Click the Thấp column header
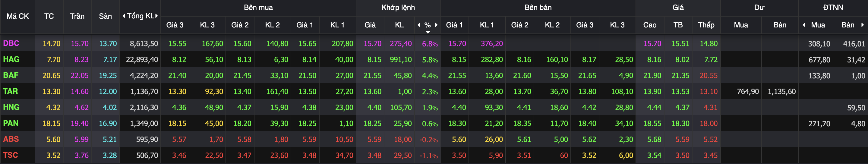 (706, 25)
